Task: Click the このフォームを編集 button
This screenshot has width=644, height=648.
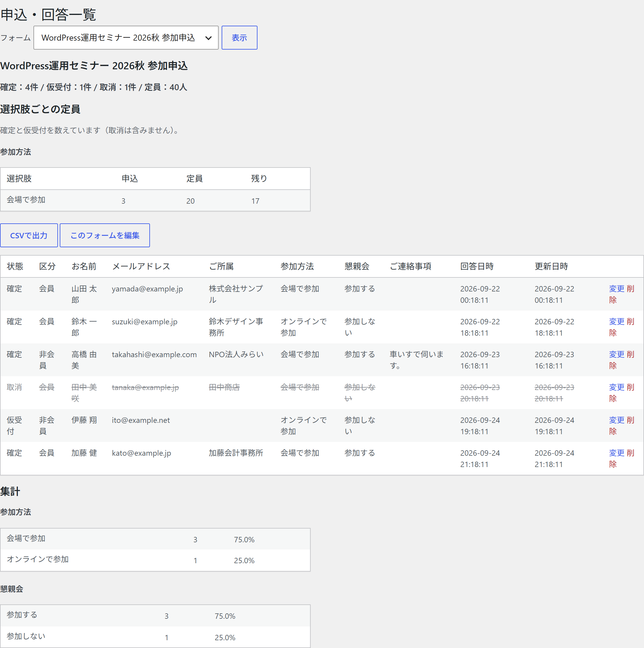Action: click(x=105, y=235)
